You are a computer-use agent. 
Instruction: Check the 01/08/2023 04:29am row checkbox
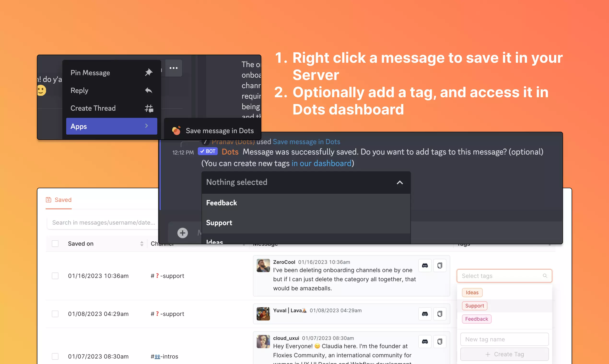tap(55, 314)
